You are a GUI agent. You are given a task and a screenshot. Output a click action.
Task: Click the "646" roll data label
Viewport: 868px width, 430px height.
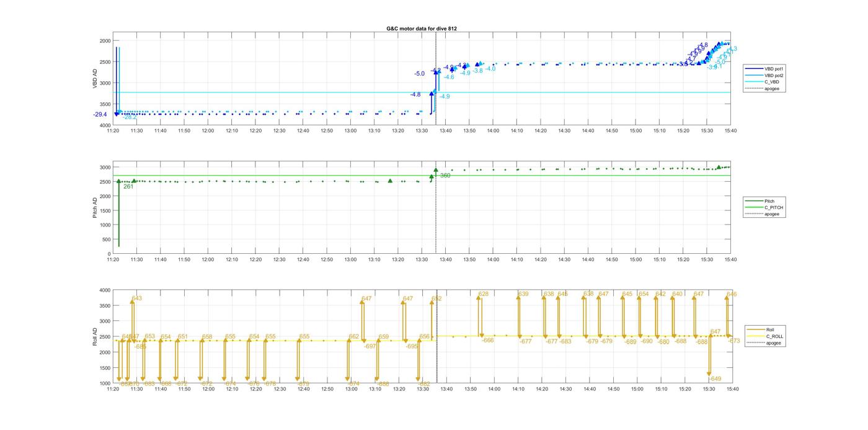coord(732,294)
